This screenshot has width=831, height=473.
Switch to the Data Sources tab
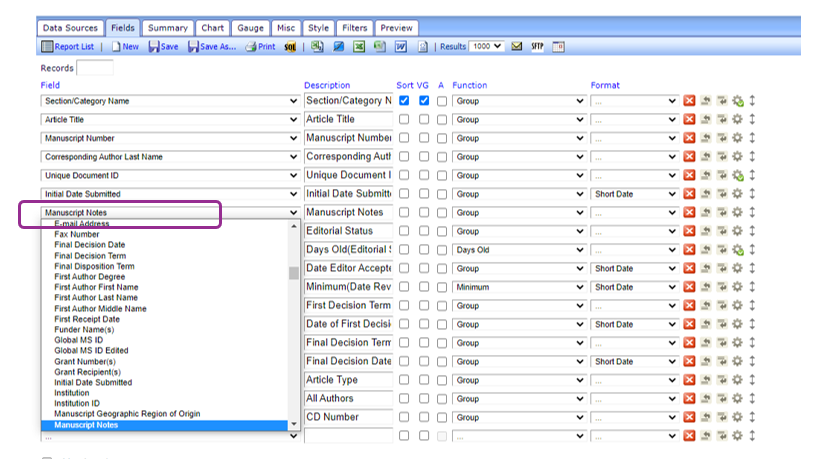(69, 28)
